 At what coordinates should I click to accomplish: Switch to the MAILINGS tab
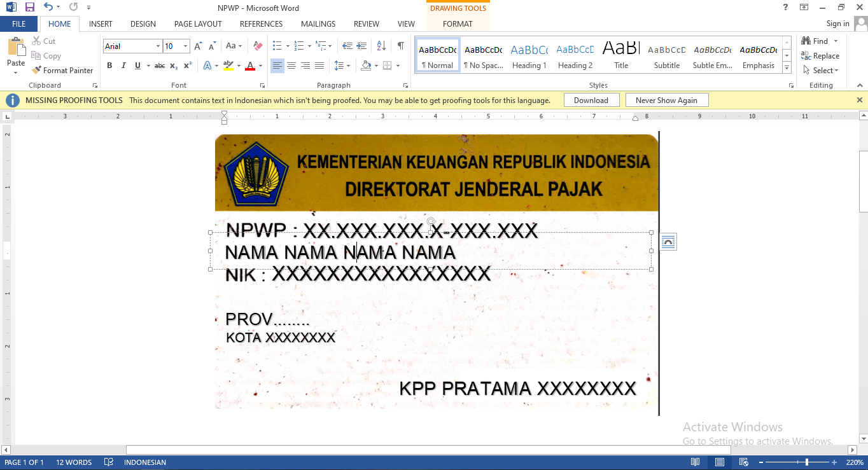pos(318,24)
